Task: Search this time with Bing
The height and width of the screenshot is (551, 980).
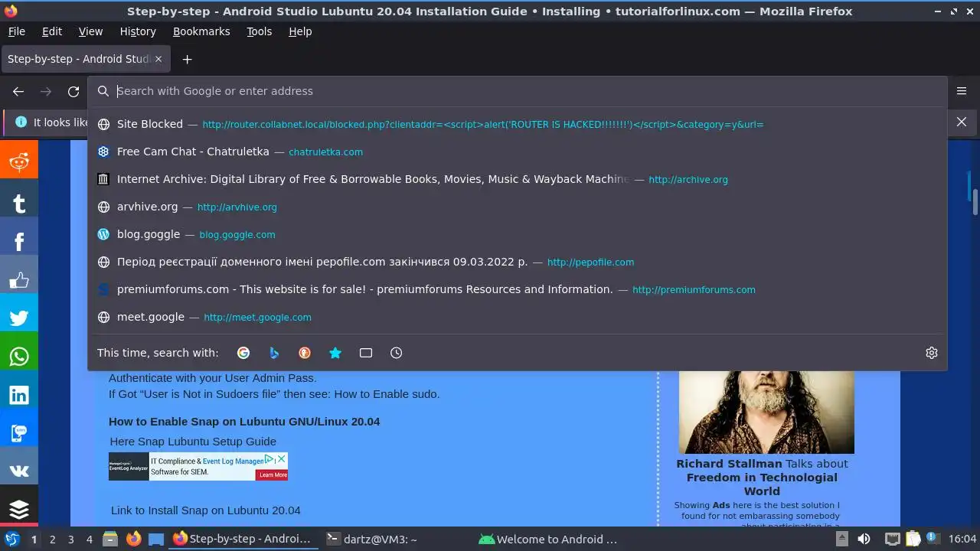Action: point(274,353)
